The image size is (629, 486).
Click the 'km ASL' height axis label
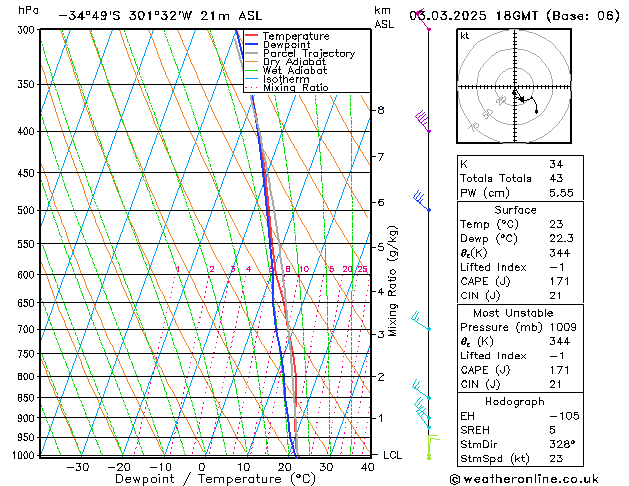[x=384, y=17]
